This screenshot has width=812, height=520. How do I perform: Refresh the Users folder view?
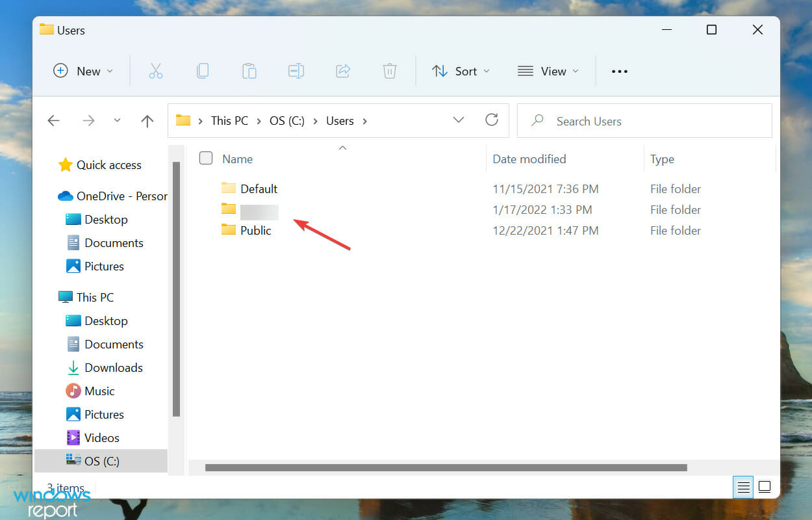492,120
